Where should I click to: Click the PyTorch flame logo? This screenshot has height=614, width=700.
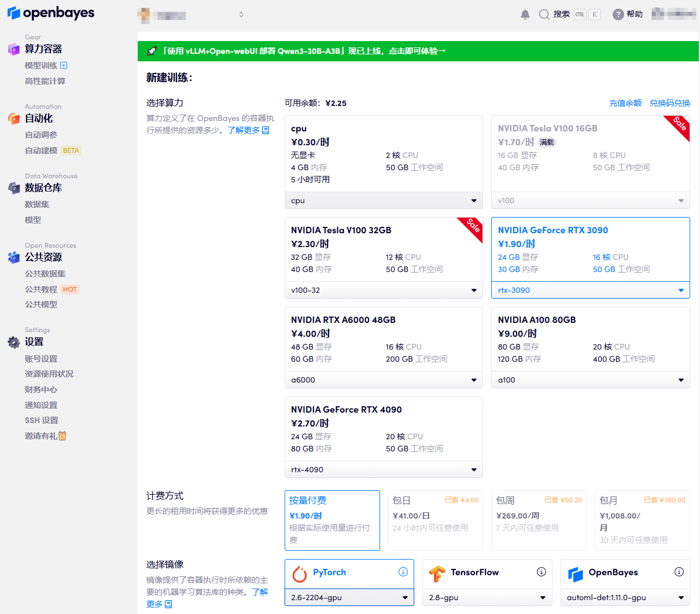(x=300, y=573)
